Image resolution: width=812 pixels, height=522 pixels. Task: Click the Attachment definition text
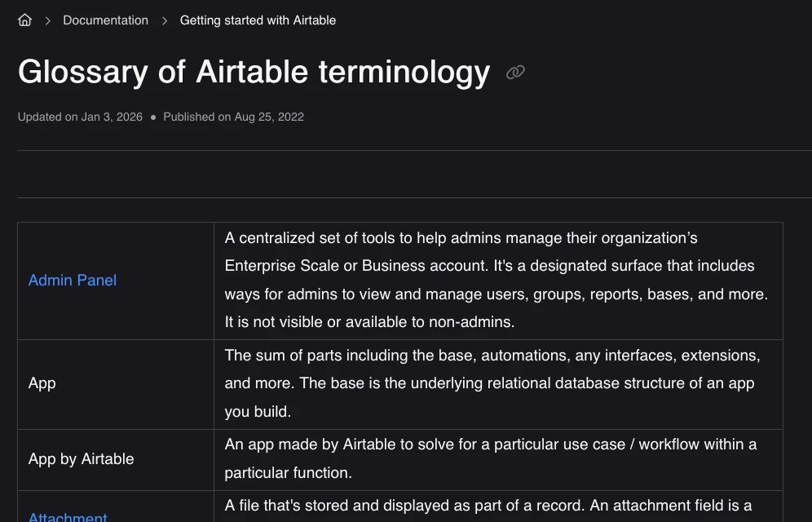click(488, 506)
